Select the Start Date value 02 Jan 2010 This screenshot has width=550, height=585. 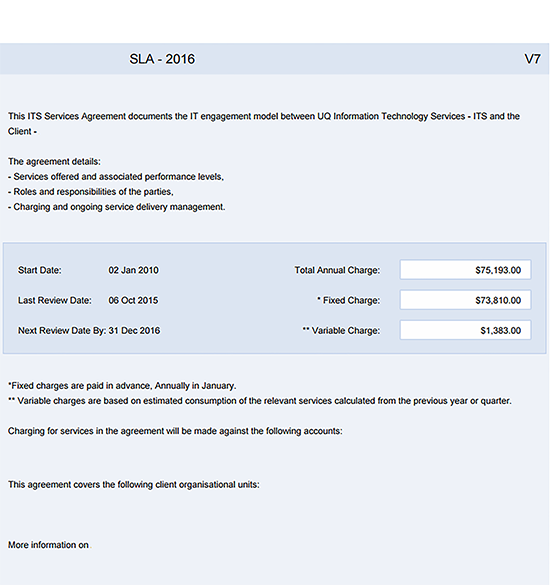tap(134, 270)
